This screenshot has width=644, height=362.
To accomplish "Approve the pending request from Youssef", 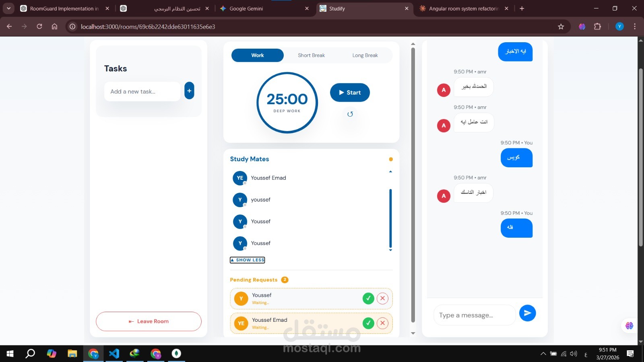I will click(x=368, y=298).
